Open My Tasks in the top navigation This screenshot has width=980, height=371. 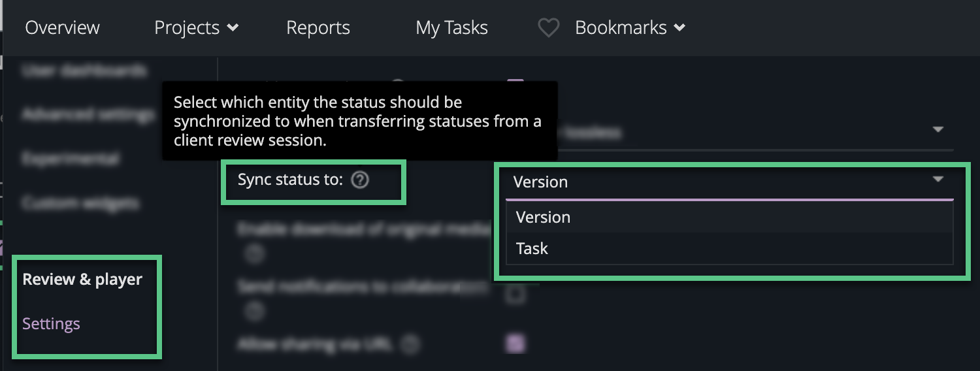pyautogui.click(x=451, y=27)
